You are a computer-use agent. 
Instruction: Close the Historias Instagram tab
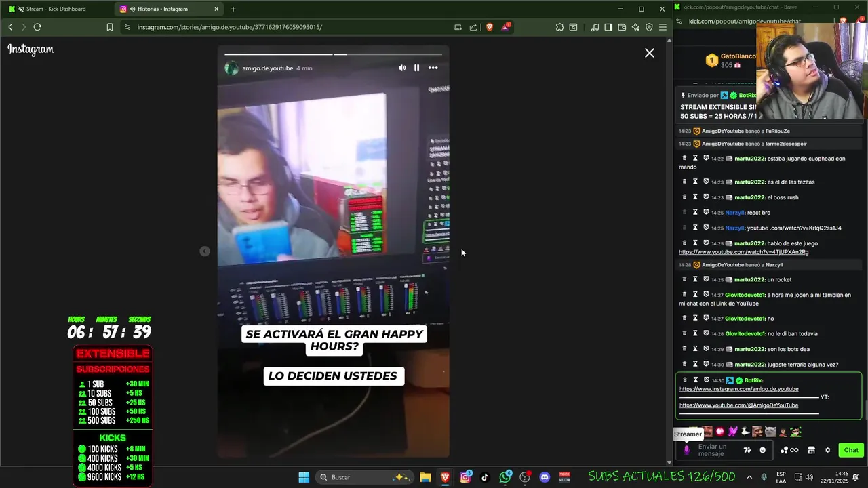(x=216, y=9)
